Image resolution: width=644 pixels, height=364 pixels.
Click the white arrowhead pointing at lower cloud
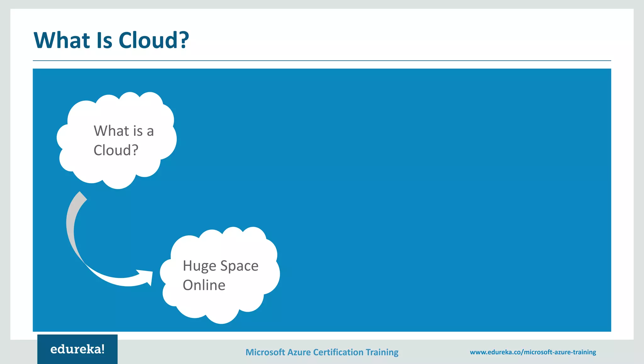147,276
